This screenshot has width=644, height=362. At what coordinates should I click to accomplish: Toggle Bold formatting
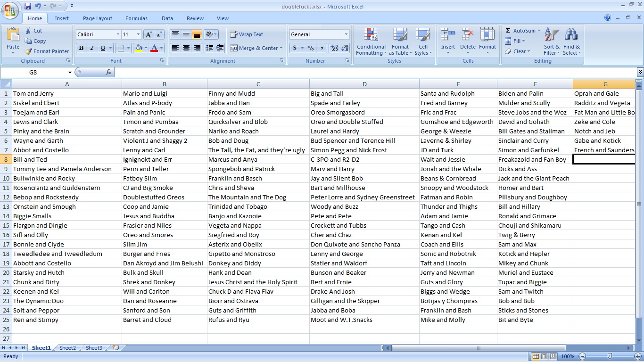pos(81,48)
